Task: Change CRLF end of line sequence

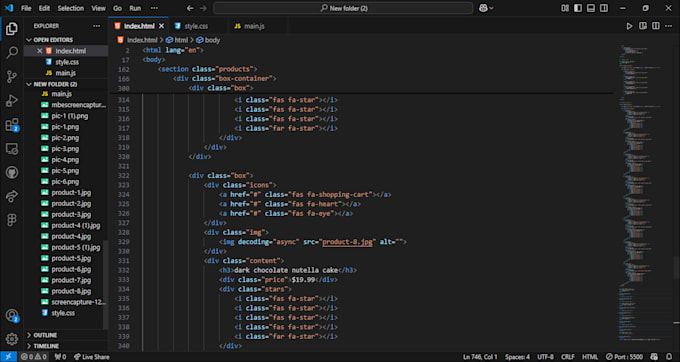Action: click(x=568, y=357)
